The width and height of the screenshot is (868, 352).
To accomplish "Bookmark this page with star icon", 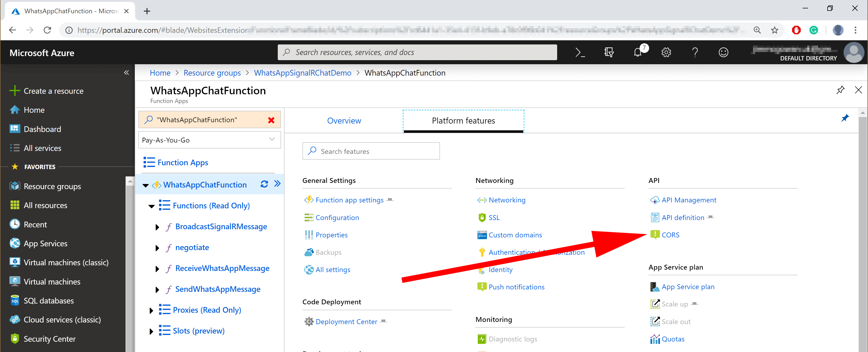I will click(x=775, y=30).
